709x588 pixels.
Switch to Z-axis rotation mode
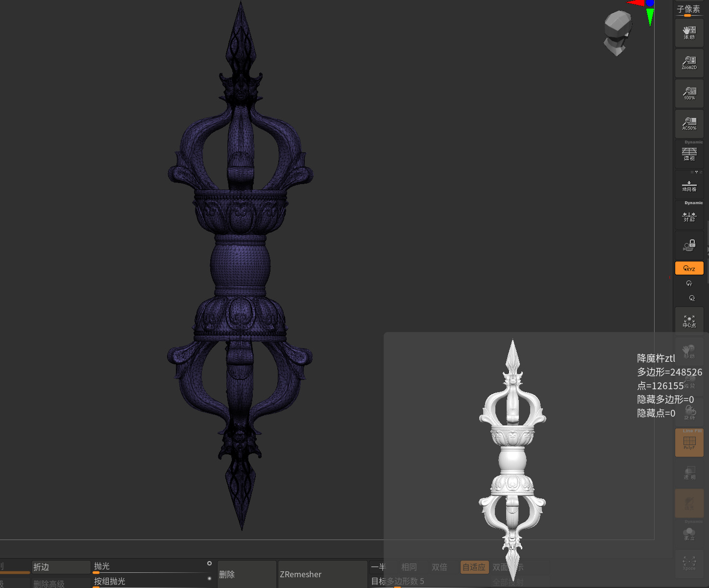pos(691,298)
